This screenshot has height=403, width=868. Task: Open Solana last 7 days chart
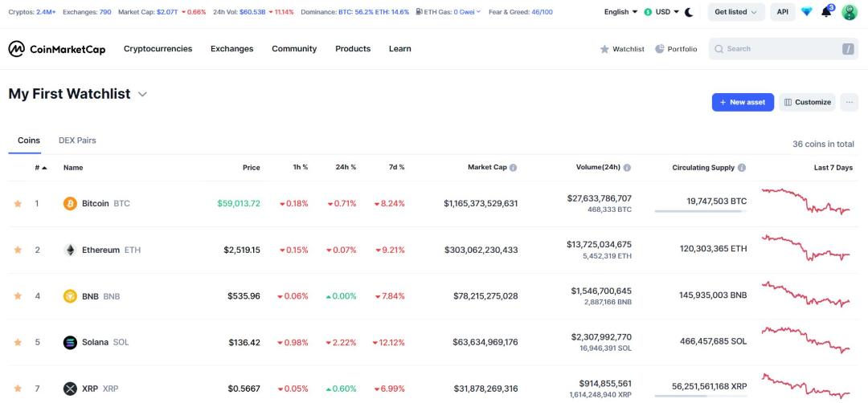pyautogui.click(x=806, y=340)
